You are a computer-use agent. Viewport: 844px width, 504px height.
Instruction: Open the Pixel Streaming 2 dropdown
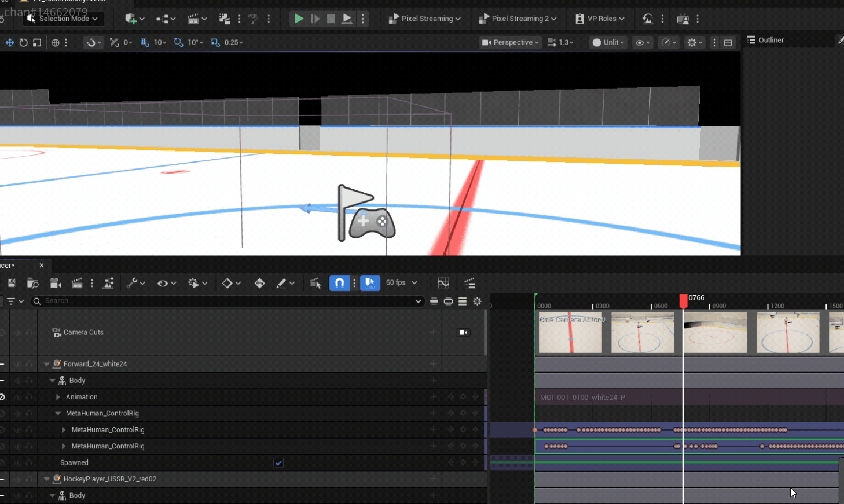518,19
